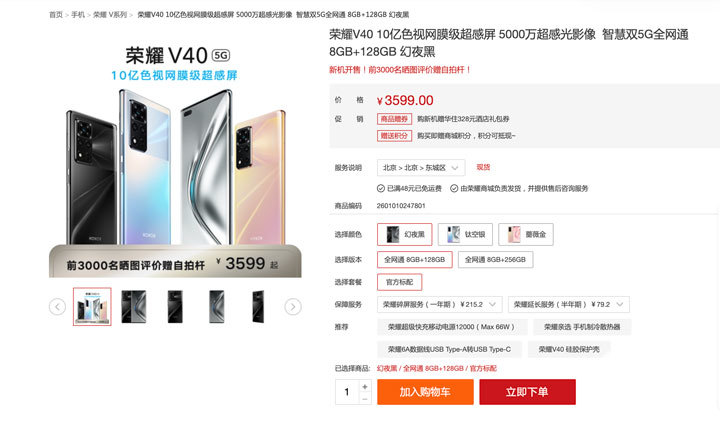Click the previous thumbnail arrow icon
The image size is (720, 421).
(x=57, y=307)
